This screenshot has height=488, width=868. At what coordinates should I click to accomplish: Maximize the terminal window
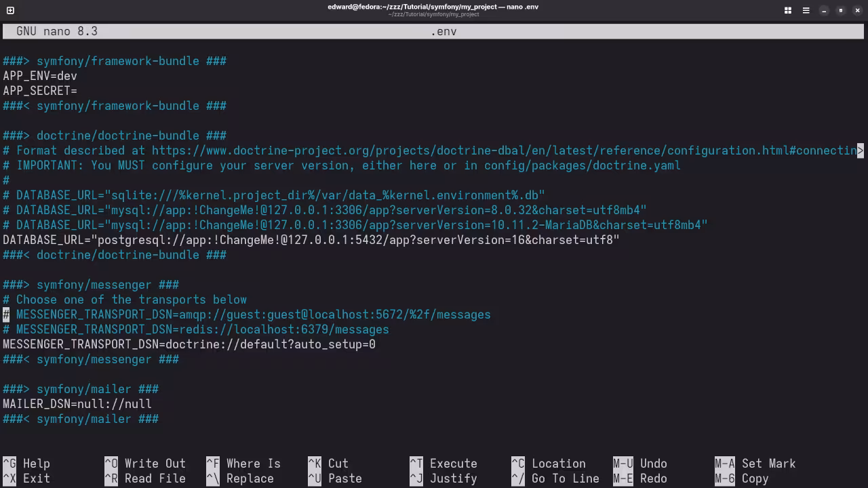click(x=841, y=10)
